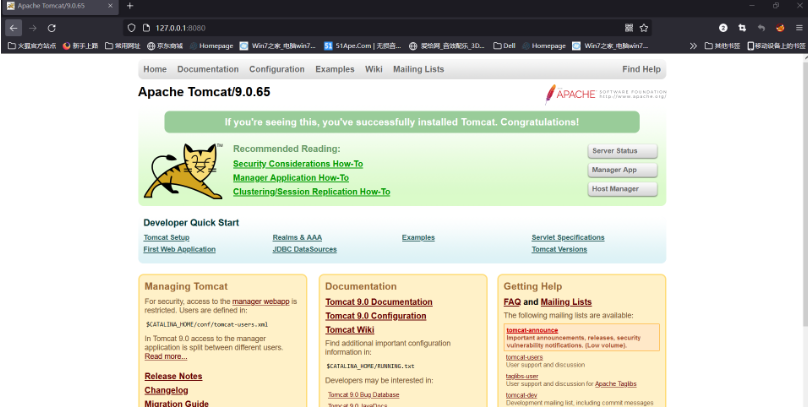The height and width of the screenshot is (407, 808).
Task: Open the Realms & AAA link
Action: point(297,238)
